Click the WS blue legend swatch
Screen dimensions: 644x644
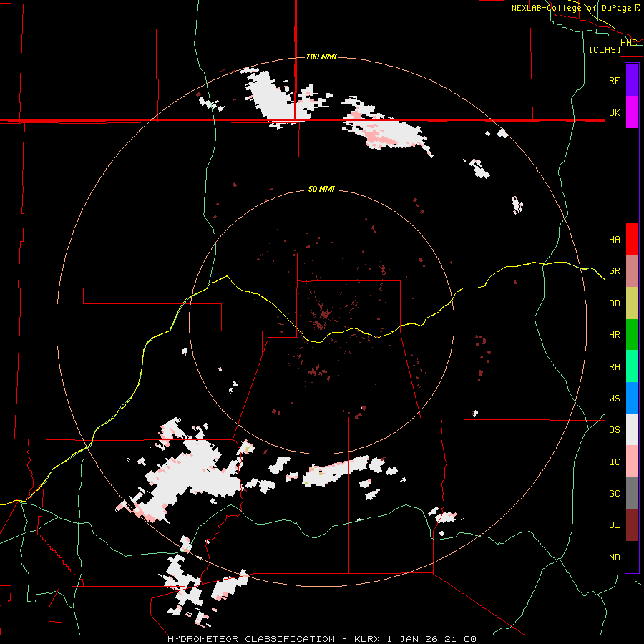coord(632,398)
